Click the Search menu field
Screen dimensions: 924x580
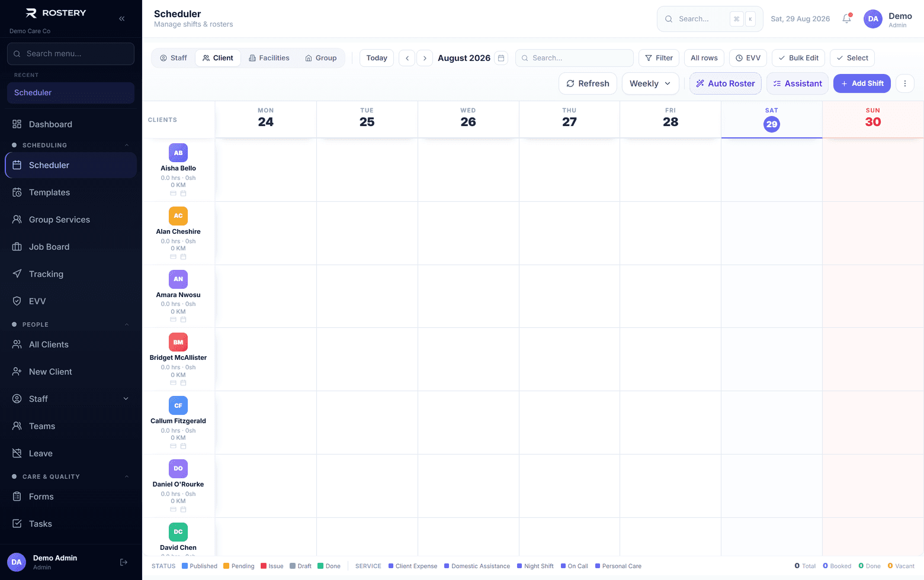(x=70, y=54)
